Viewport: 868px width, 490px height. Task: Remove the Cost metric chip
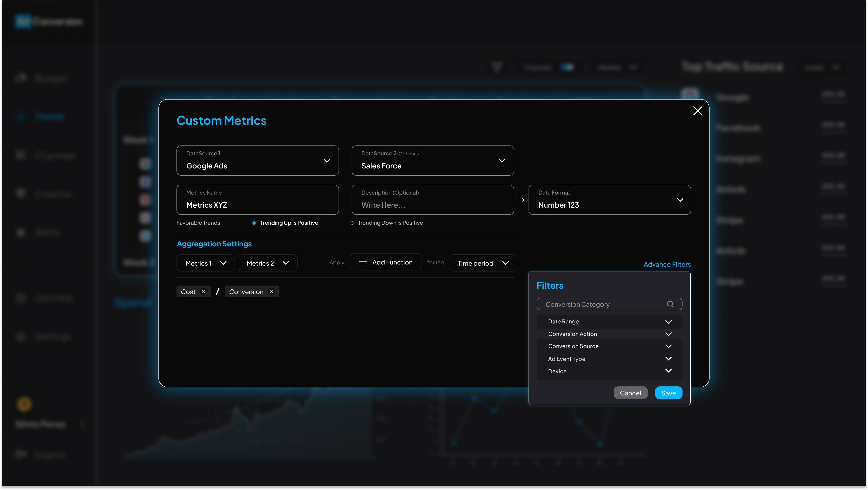203,292
